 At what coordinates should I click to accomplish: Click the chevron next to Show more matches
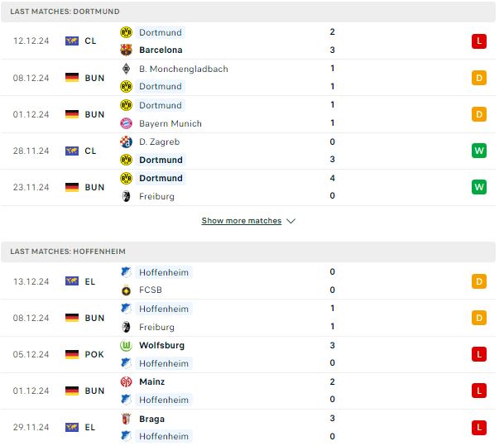point(290,221)
